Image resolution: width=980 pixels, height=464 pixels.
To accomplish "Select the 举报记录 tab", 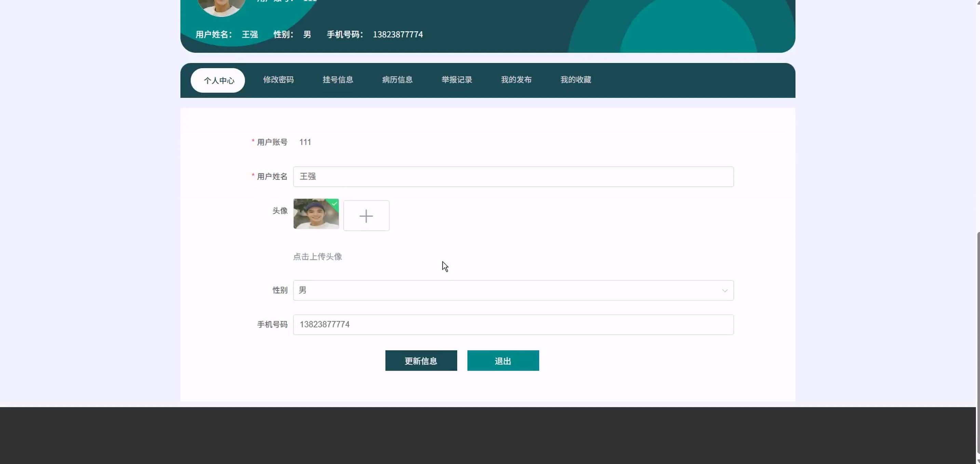I will pos(457,80).
